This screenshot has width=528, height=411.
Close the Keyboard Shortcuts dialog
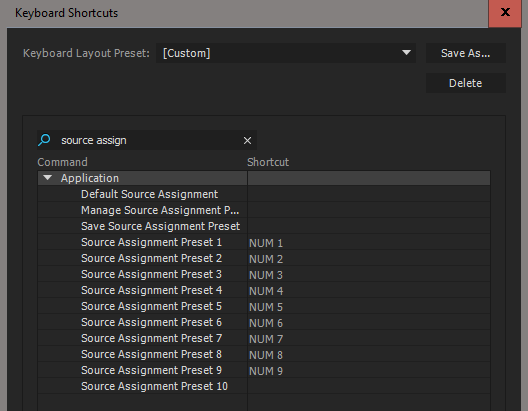coord(505,13)
